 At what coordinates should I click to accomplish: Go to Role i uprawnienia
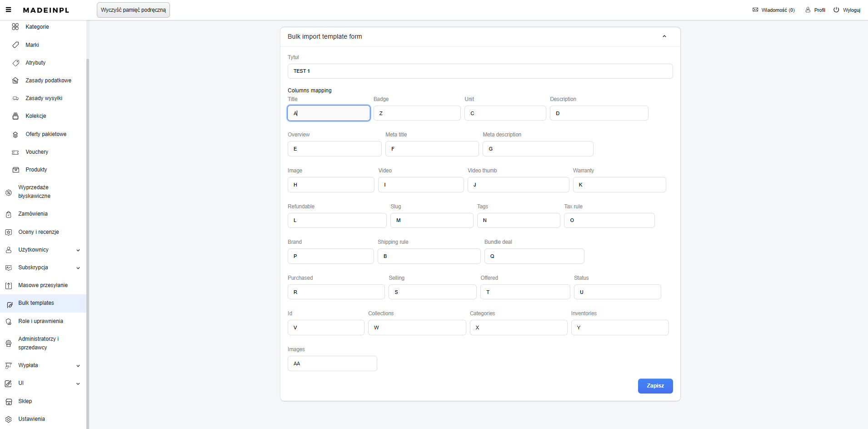[x=40, y=321]
